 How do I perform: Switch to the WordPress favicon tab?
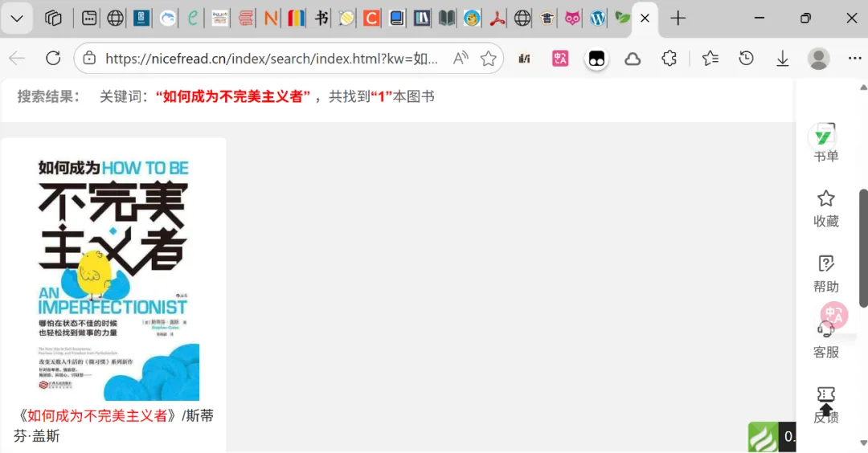(x=597, y=18)
